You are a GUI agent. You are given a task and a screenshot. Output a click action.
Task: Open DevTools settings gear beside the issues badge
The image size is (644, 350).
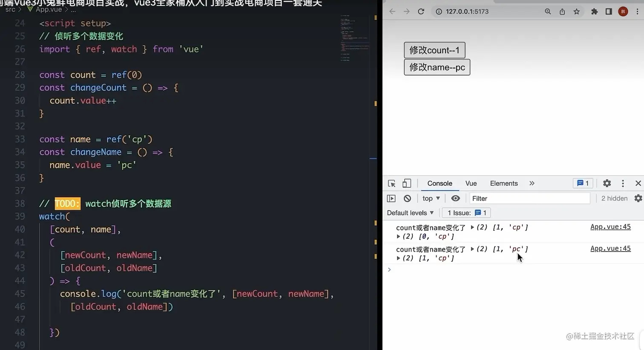607,184
